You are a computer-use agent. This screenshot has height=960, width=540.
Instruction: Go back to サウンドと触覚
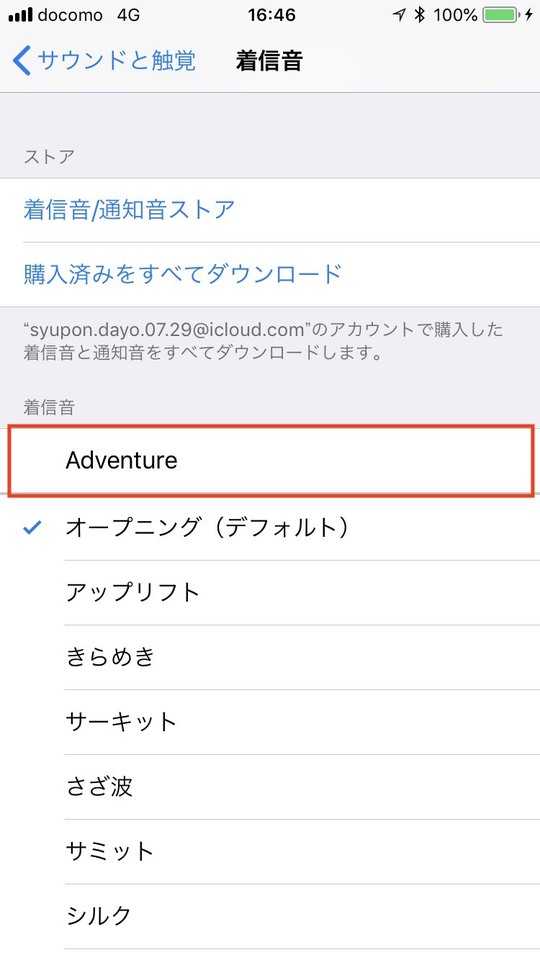(x=104, y=61)
